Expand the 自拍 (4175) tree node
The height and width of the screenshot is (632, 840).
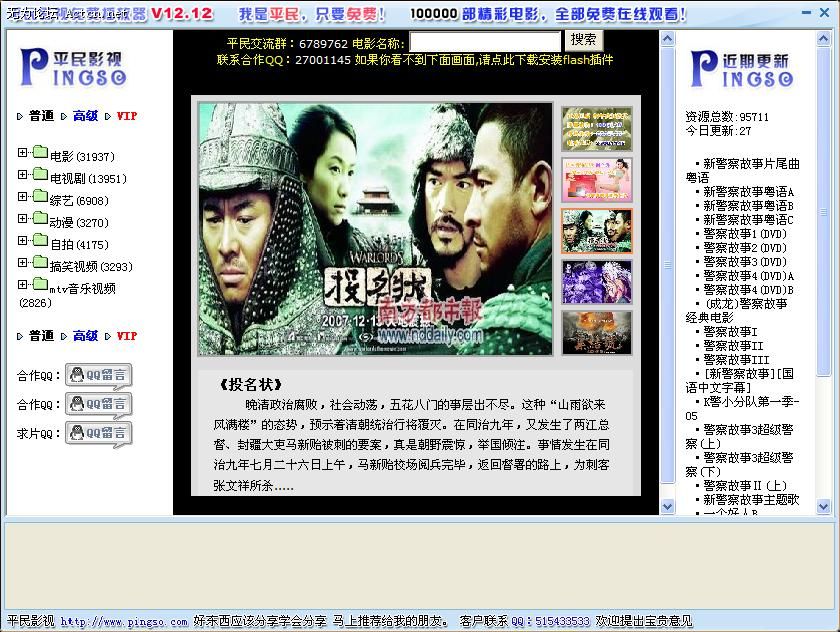click(x=22, y=240)
